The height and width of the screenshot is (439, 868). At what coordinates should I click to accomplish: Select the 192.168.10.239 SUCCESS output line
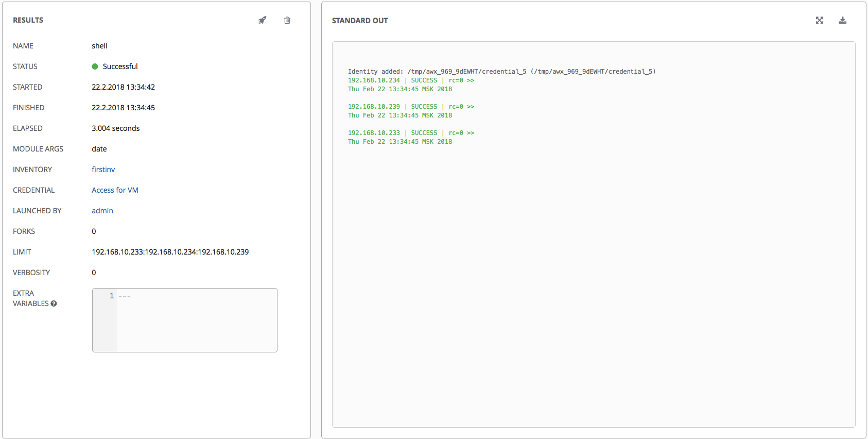411,107
